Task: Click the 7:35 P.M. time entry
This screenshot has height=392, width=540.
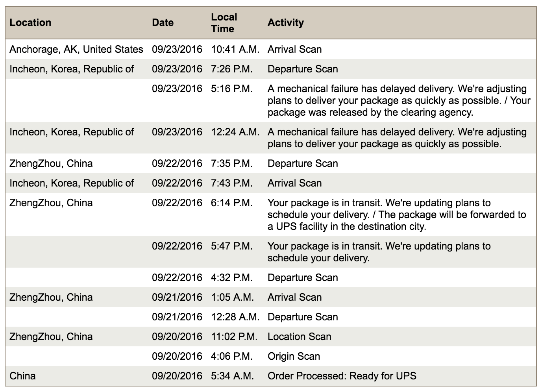Action: (x=232, y=163)
